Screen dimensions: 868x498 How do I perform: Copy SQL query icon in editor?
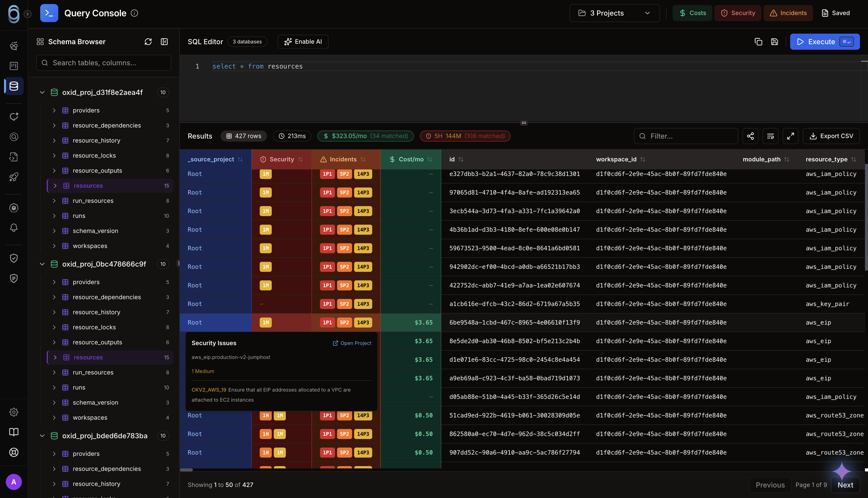758,42
